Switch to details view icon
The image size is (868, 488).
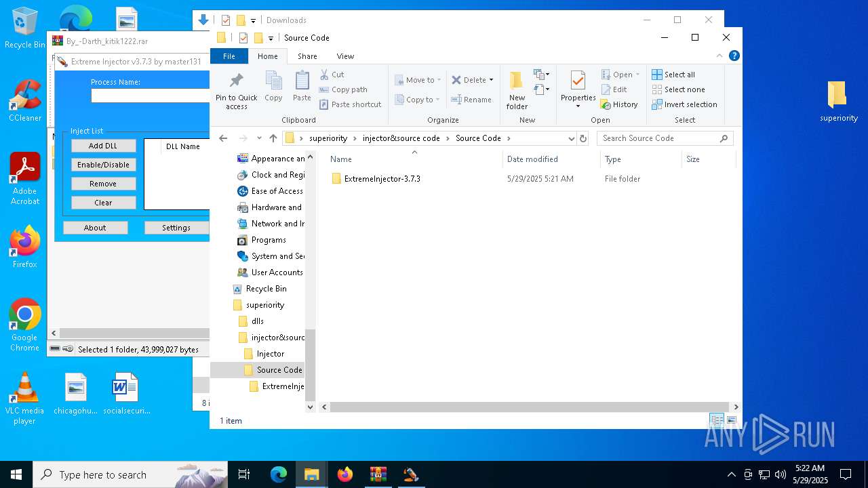click(x=716, y=421)
